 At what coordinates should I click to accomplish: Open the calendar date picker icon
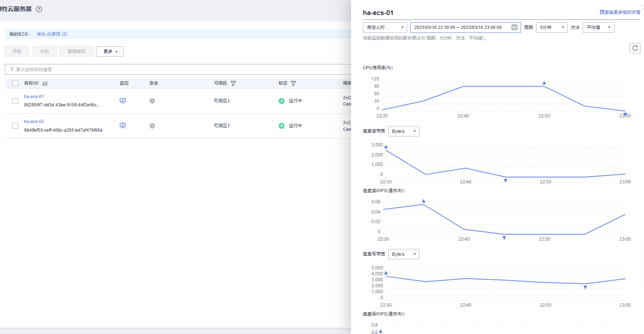pyautogui.click(x=514, y=27)
